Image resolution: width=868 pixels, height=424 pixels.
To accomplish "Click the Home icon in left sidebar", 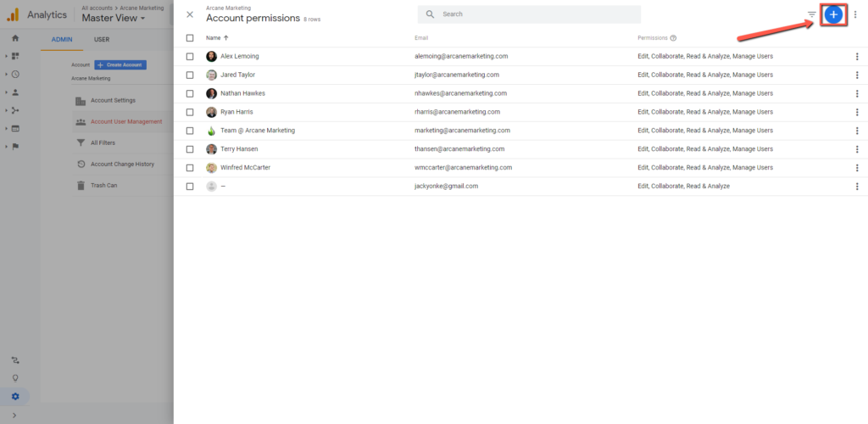I will point(15,38).
